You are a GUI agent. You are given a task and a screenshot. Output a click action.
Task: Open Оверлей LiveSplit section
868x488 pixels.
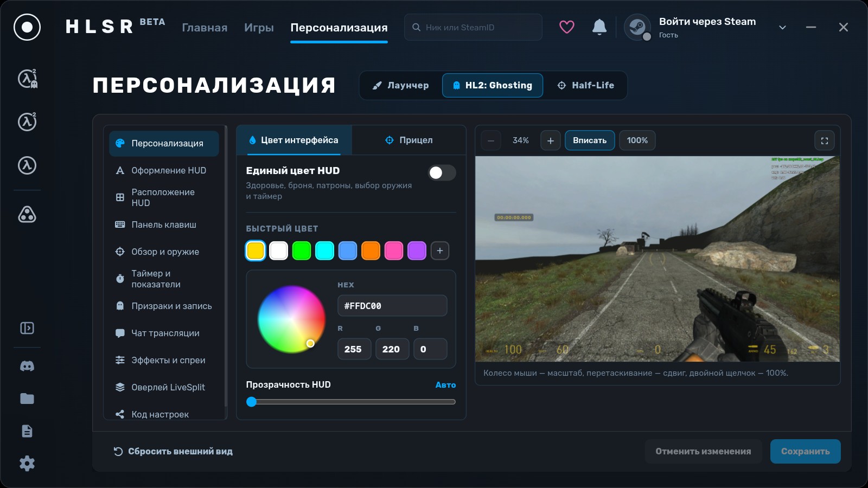pos(164,387)
